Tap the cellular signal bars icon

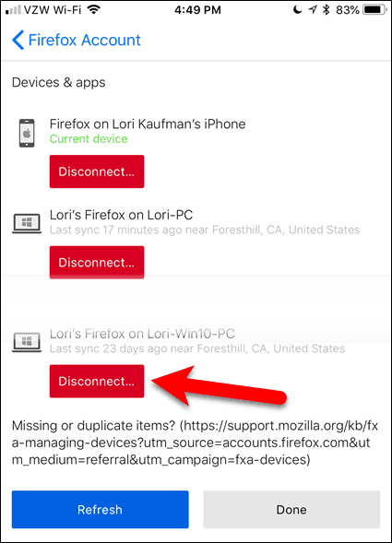tap(13, 10)
